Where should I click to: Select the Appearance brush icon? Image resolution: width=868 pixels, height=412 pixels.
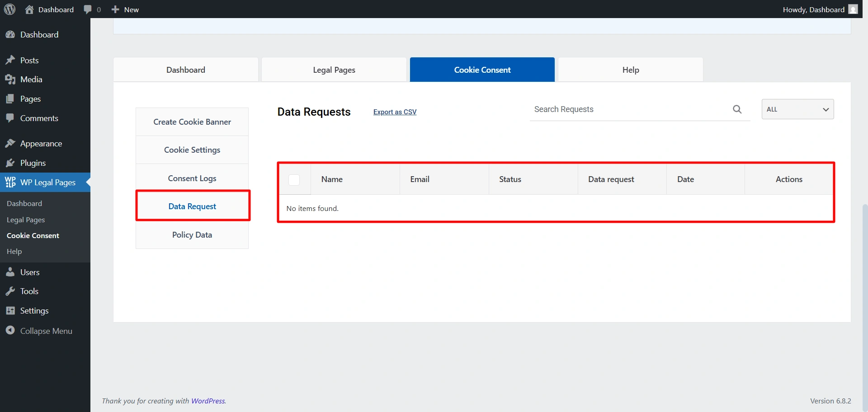[10, 143]
